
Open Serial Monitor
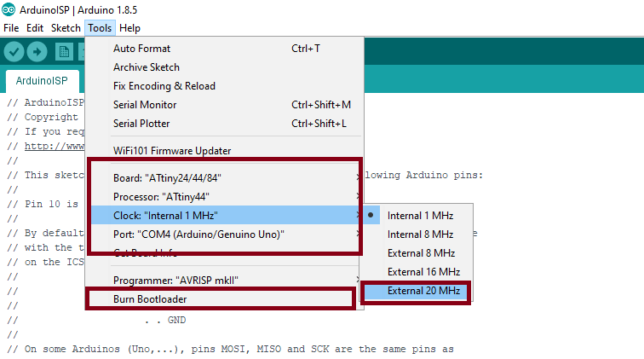click(x=224, y=105)
